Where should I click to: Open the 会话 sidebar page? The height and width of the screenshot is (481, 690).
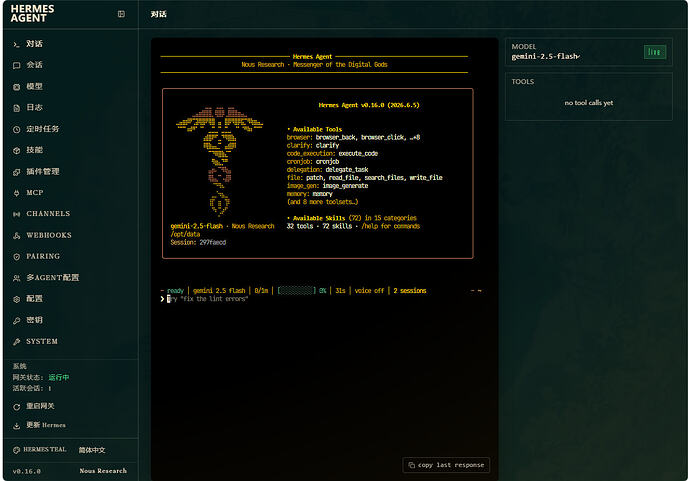tap(70, 65)
